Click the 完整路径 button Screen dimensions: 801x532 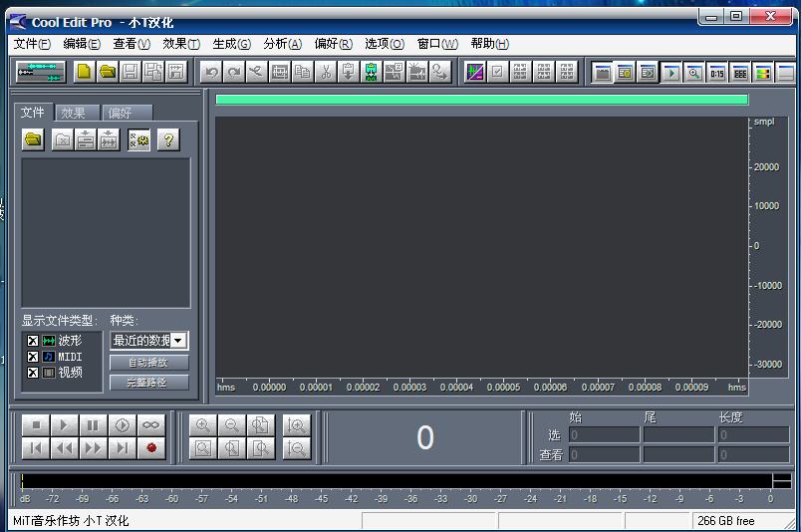[x=148, y=383]
